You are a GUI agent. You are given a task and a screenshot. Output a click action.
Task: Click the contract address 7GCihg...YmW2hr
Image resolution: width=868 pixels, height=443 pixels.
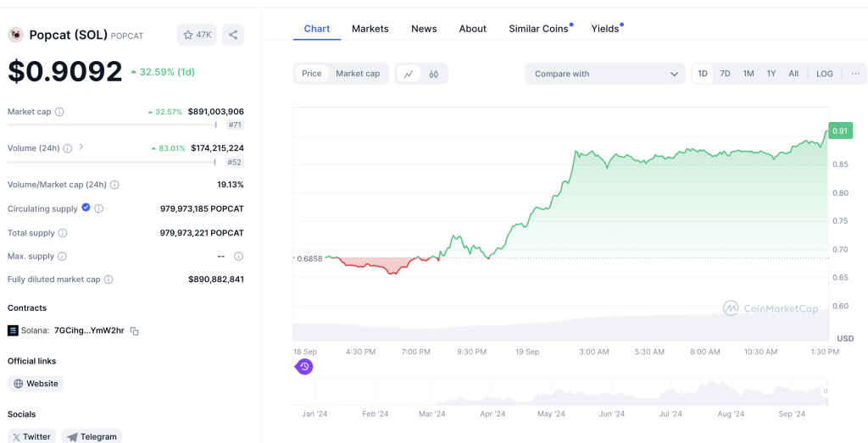[89, 330]
